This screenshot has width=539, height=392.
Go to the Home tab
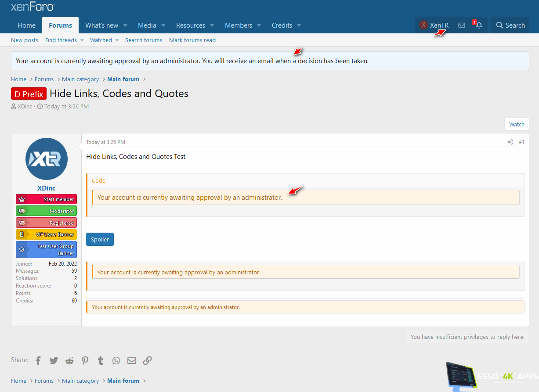(26, 25)
